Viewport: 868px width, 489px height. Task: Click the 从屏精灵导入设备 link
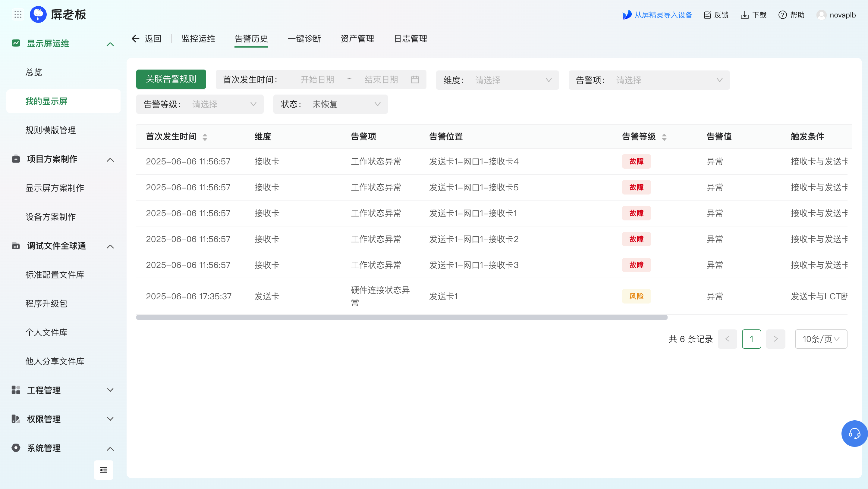pos(663,15)
